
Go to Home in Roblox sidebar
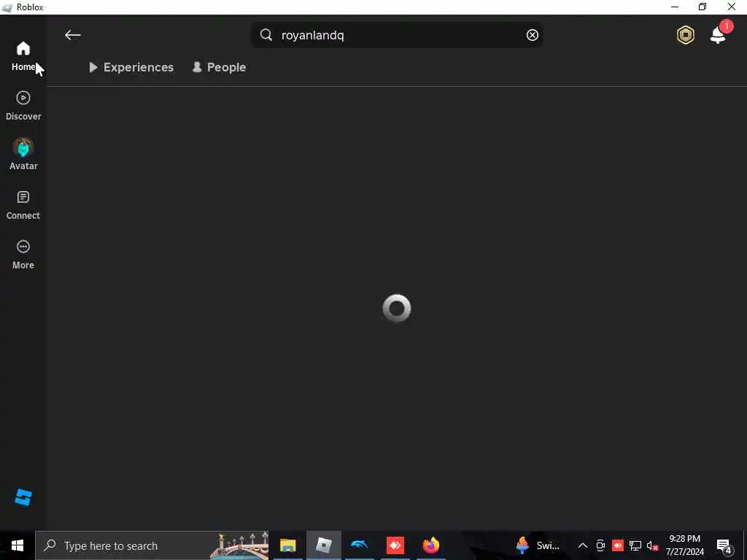23,57
